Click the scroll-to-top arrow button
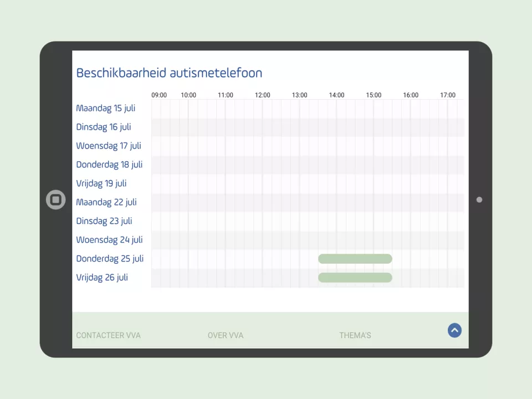The image size is (532, 399). pos(454,330)
